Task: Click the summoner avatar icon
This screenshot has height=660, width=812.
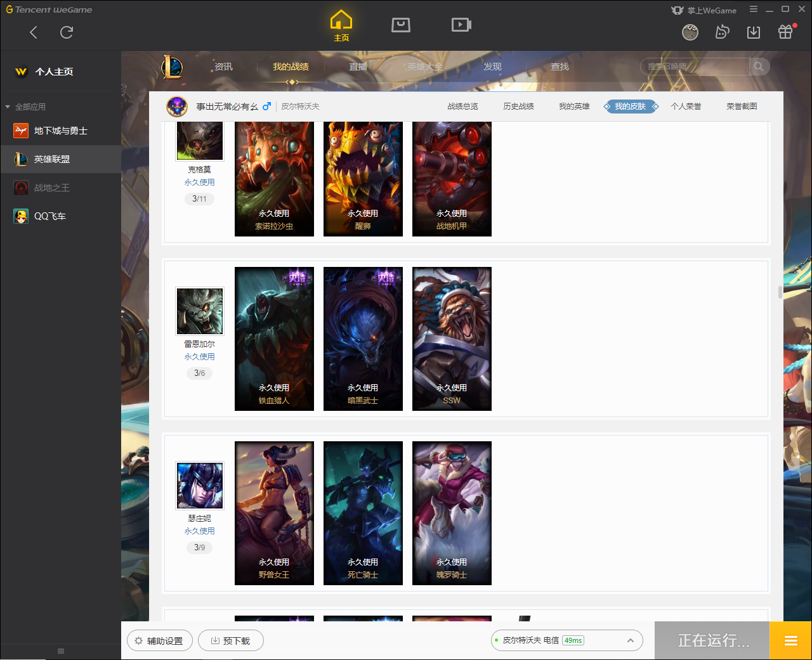Action: point(177,107)
